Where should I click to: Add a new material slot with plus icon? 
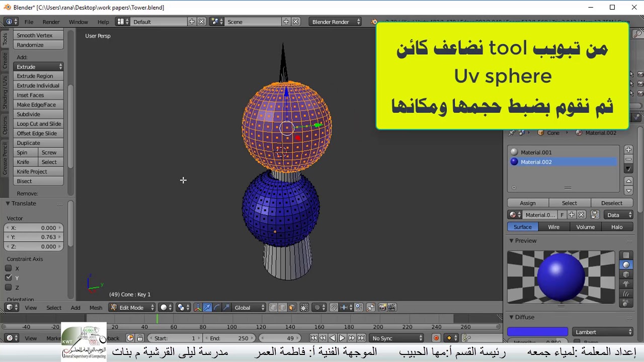(x=628, y=150)
